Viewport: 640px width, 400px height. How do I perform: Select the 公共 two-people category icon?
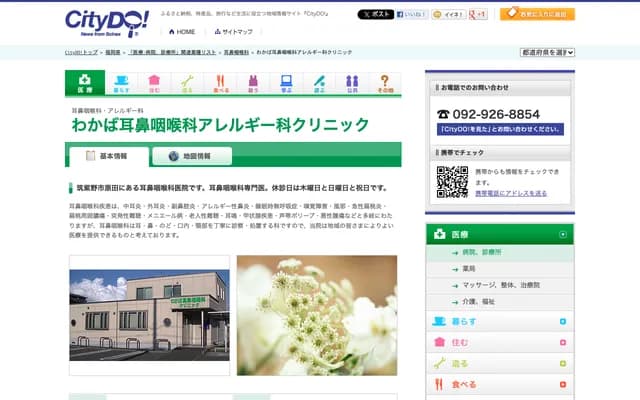(352, 84)
